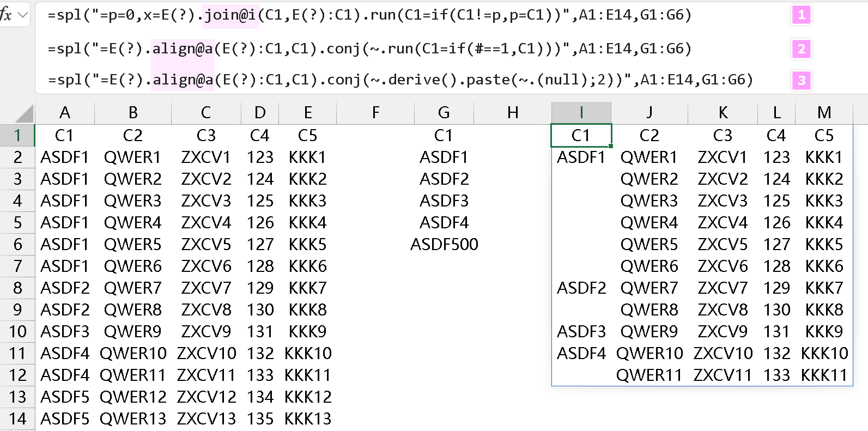The width and height of the screenshot is (868, 431).
Task: Select column D header
Action: [260, 113]
